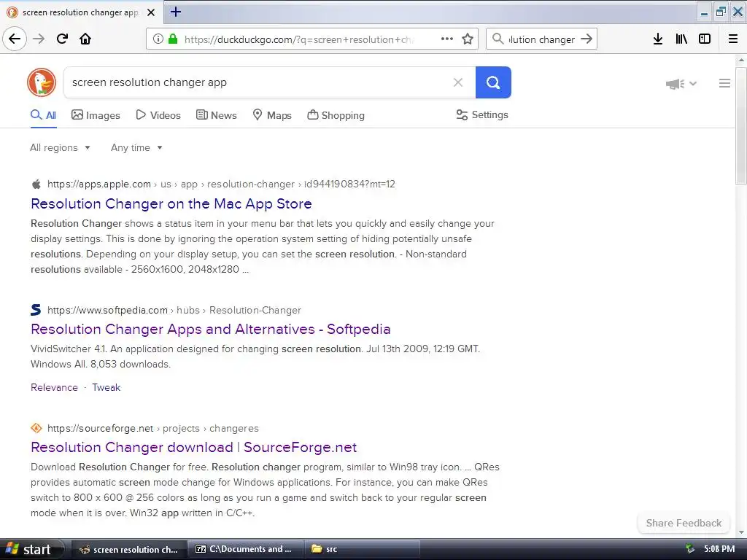Select the Firefox taskbar button
Image resolution: width=747 pixels, height=560 pixels.
(x=128, y=550)
